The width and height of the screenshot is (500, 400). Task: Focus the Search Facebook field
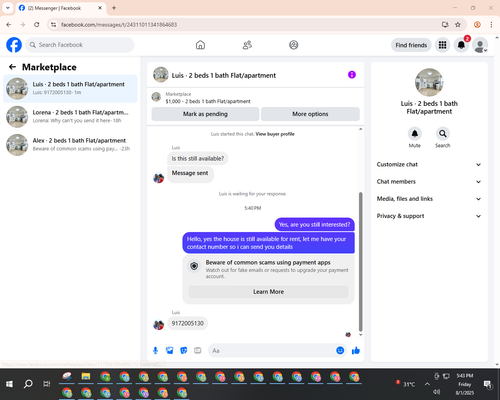(x=80, y=45)
